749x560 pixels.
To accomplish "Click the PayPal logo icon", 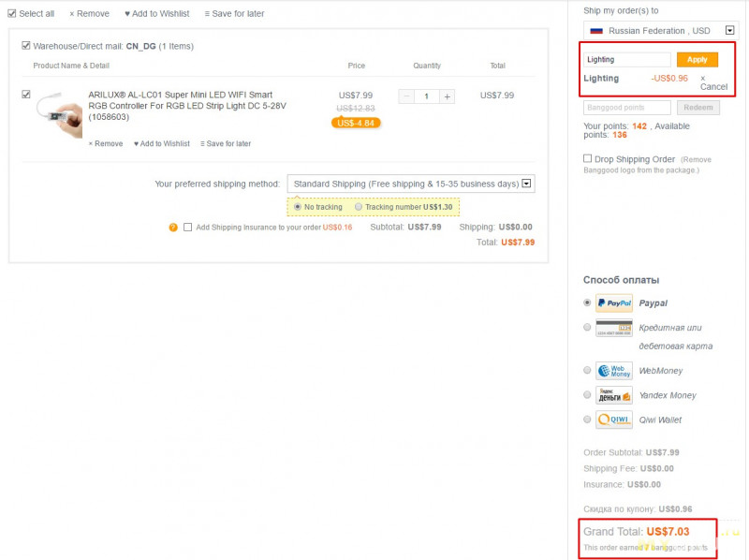I will coord(614,302).
